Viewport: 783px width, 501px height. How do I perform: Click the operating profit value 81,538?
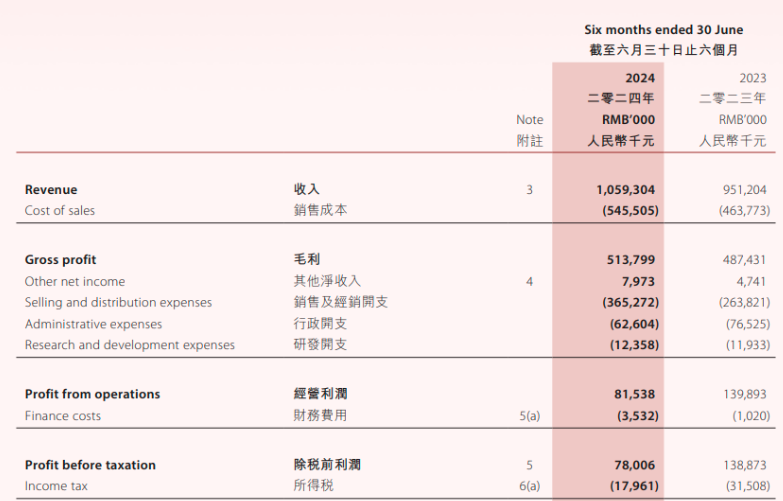point(634,394)
